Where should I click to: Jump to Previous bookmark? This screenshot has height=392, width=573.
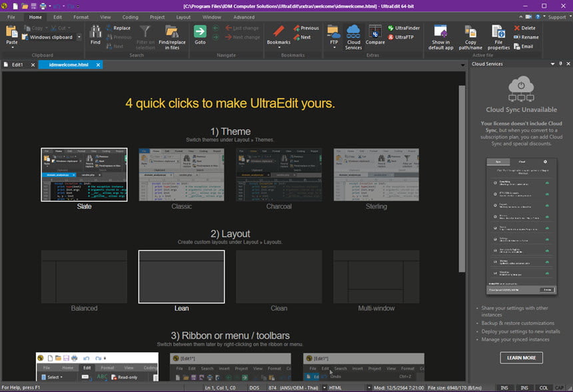click(x=306, y=28)
